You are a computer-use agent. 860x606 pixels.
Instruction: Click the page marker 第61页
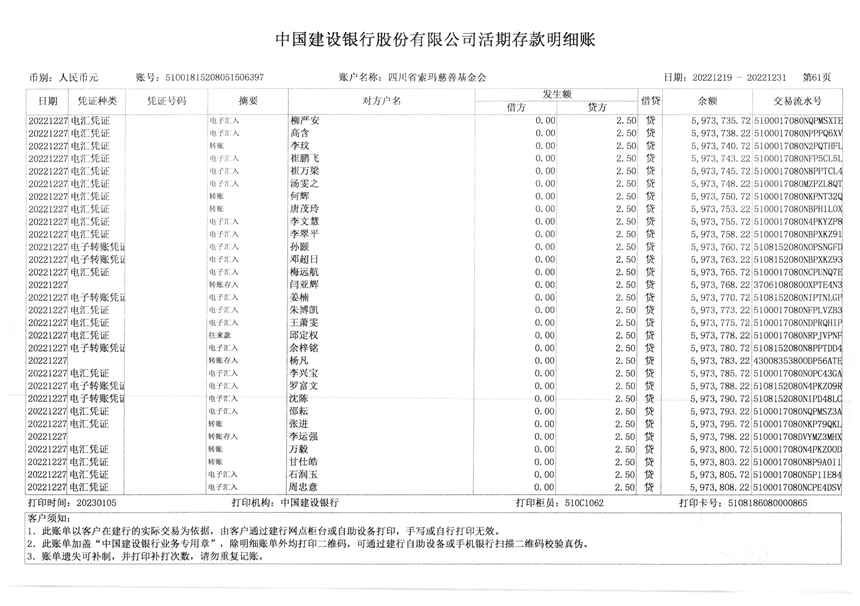817,77
